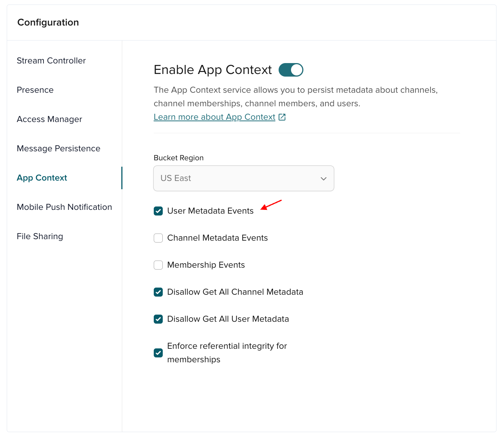Disable Disallow Get All Channel Metadata
504x437 pixels.
pyautogui.click(x=158, y=292)
